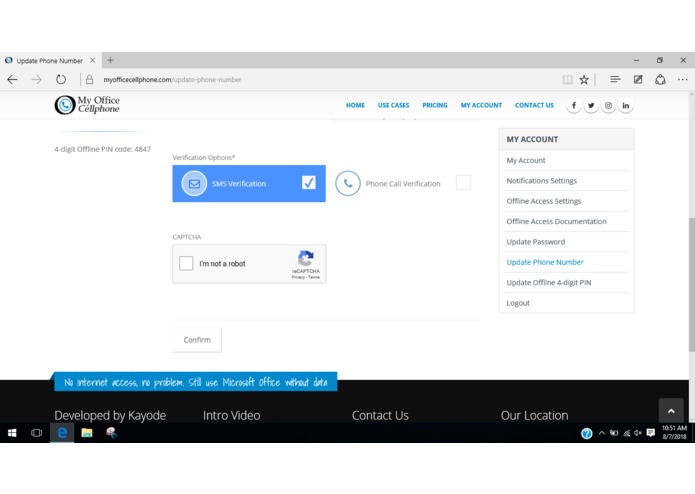695x494 pixels.
Task: Click Logout in sidebar
Action: (518, 303)
